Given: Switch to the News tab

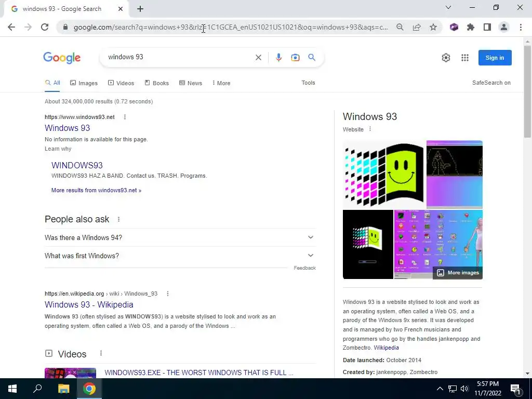Looking at the screenshot, I should [191, 83].
